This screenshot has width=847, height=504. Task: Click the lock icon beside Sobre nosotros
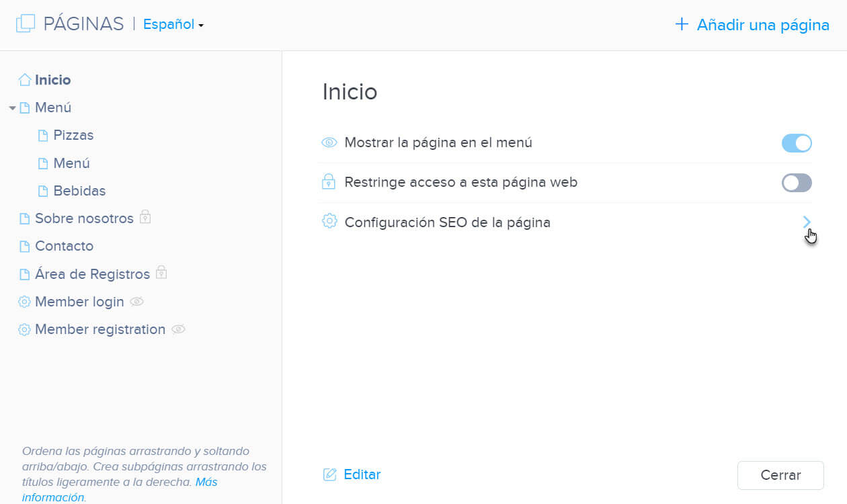145,218
